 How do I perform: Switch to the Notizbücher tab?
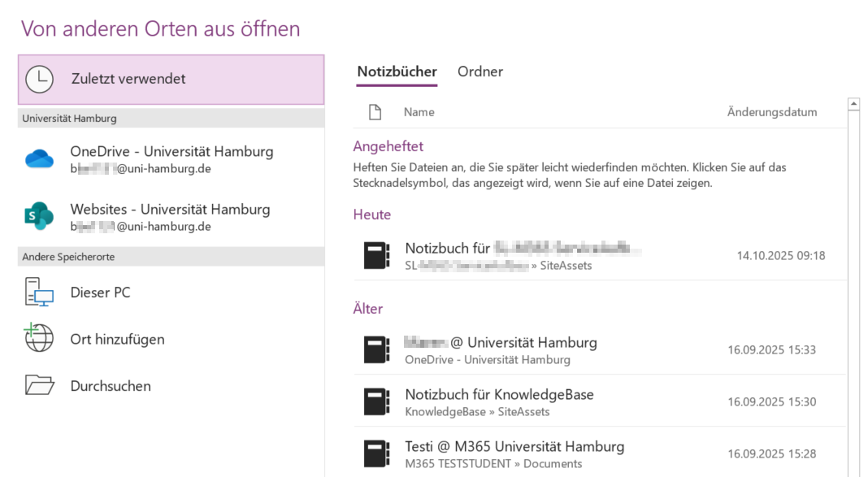coord(397,72)
